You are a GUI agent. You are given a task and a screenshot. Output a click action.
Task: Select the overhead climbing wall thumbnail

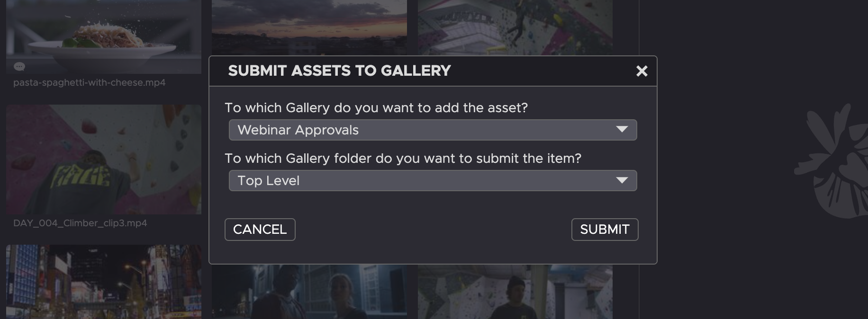(515, 26)
